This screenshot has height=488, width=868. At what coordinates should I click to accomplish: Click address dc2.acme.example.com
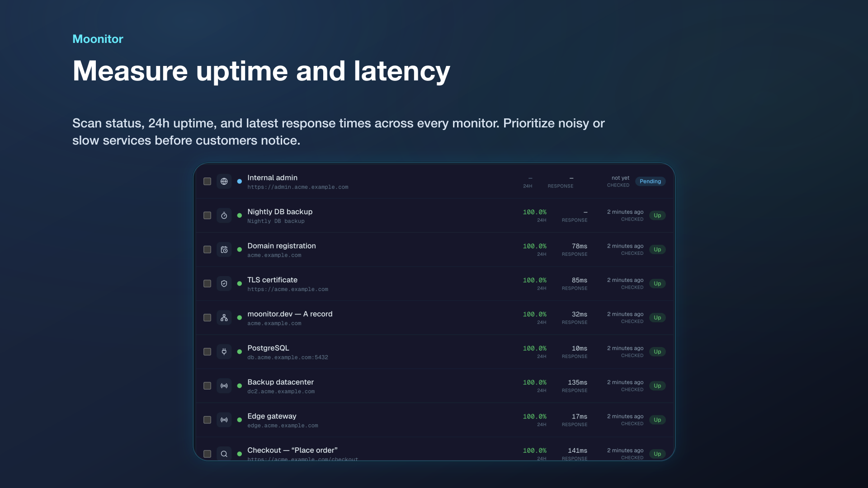click(x=281, y=391)
